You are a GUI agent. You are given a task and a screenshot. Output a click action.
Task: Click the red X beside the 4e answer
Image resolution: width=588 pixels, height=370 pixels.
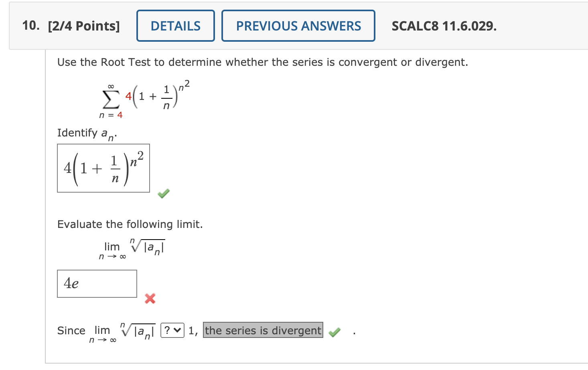149,299
